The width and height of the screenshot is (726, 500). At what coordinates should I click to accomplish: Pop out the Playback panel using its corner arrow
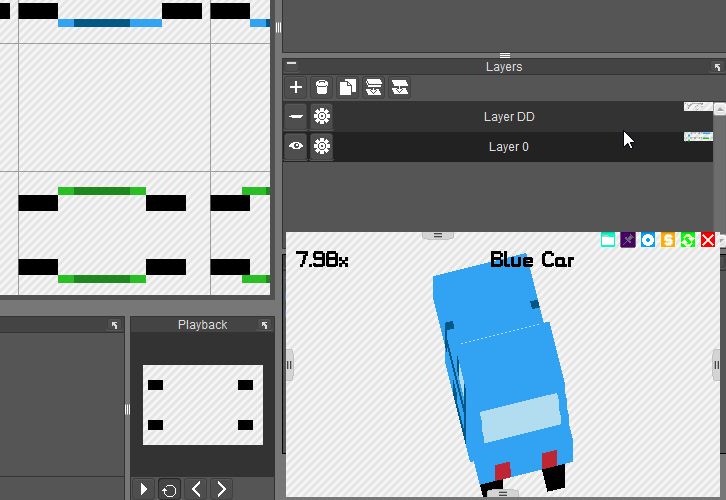coord(264,325)
